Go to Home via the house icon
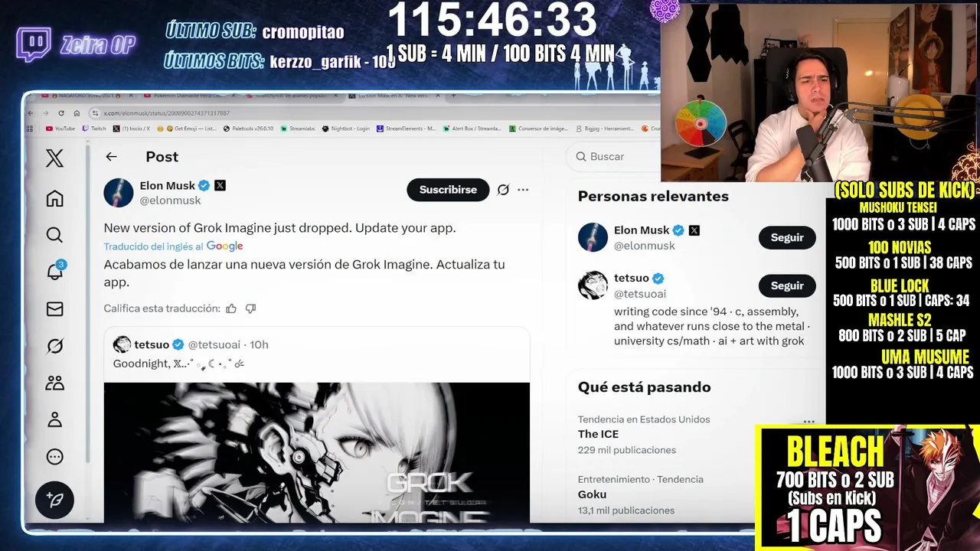Screen dimensions: 980x551 point(54,198)
